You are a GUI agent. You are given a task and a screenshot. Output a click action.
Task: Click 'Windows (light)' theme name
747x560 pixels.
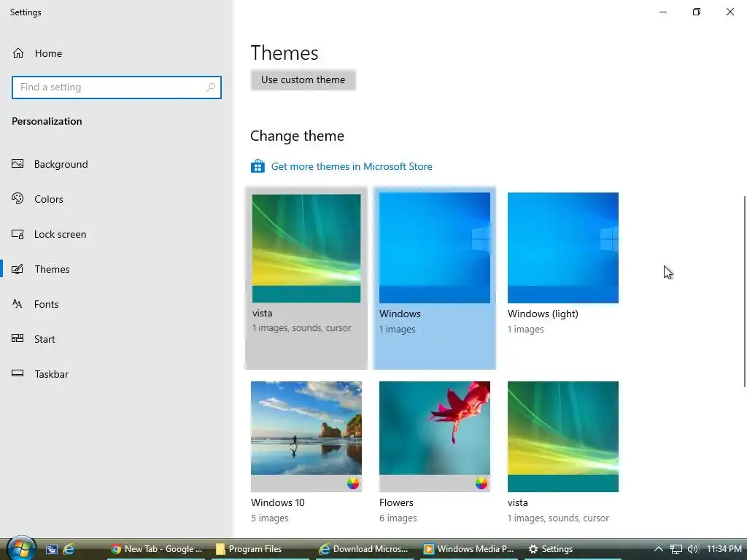tap(543, 314)
